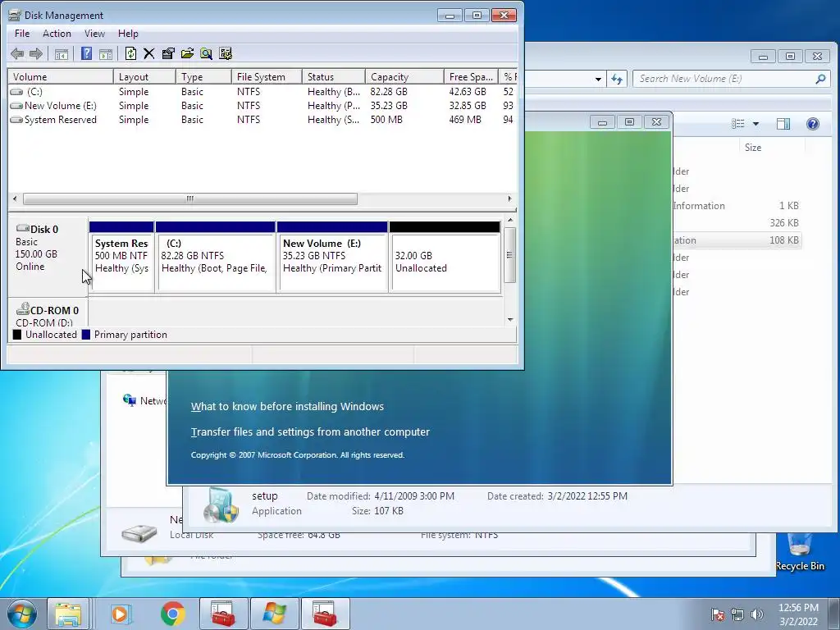Image resolution: width=840 pixels, height=630 pixels.
Task: Open 'Transfer files and settings from another computer'
Action: (x=310, y=431)
